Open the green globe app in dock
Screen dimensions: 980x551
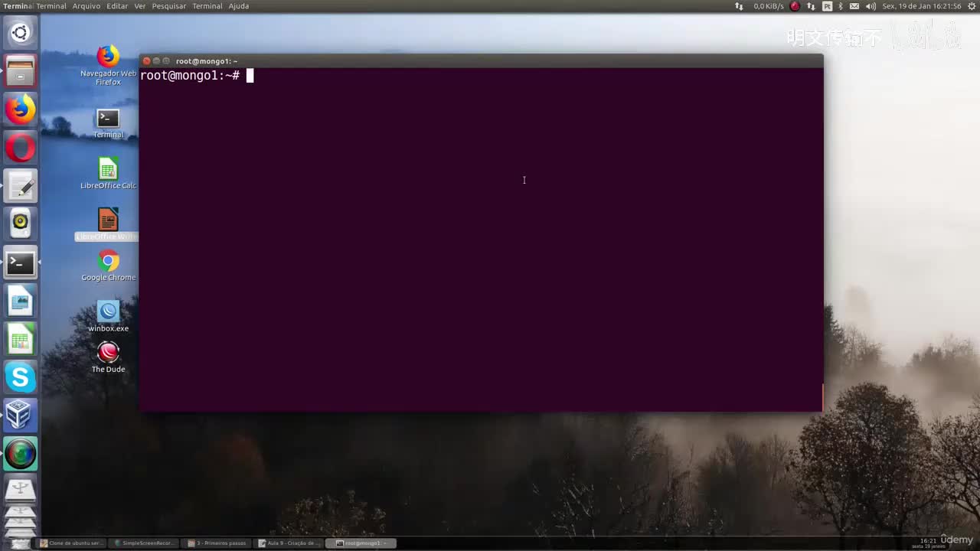(x=20, y=454)
